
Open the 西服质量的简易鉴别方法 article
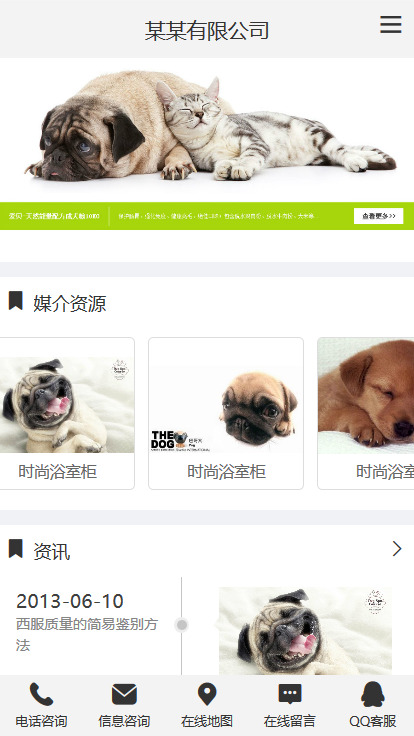click(x=87, y=635)
